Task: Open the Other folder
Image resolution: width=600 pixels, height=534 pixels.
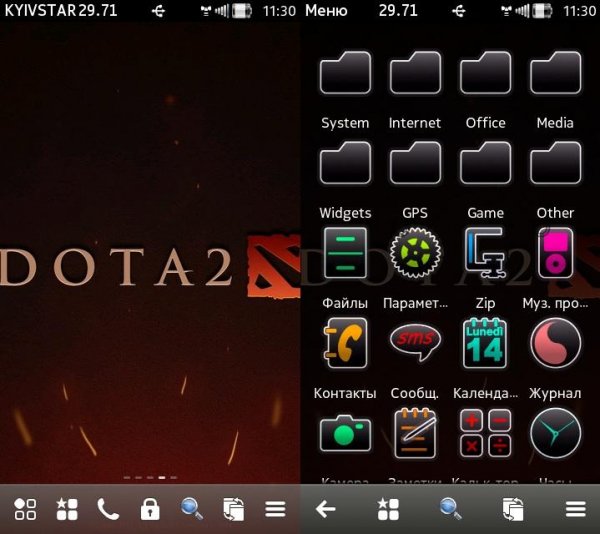Action: [555, 163]
